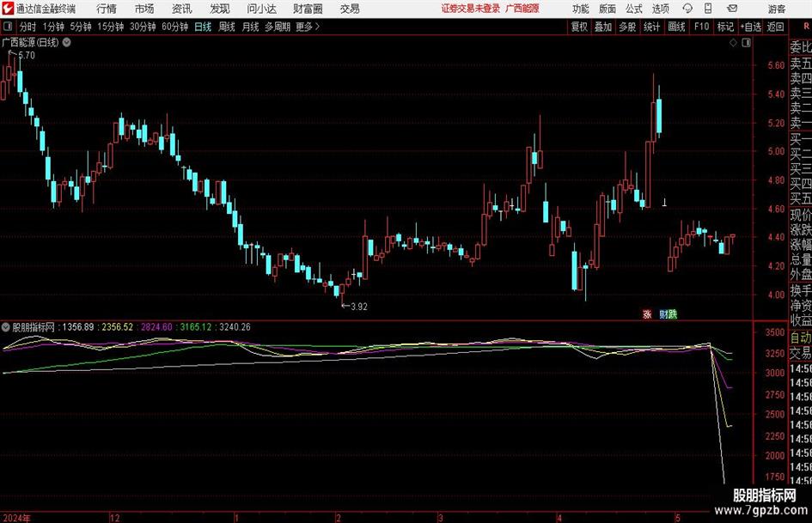Image resolution: width=812 pixels, height=523 pixels.
Task: Switch to 15分钟 period tab
Action: point(111,27)
